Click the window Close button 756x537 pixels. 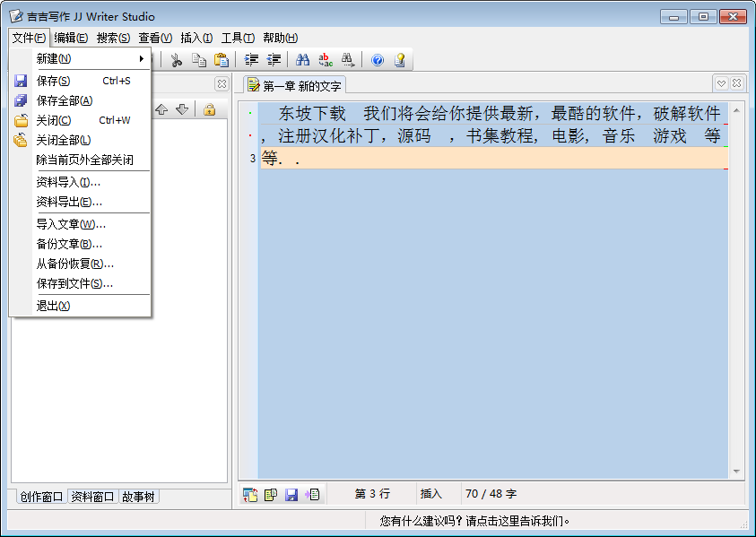733,16
